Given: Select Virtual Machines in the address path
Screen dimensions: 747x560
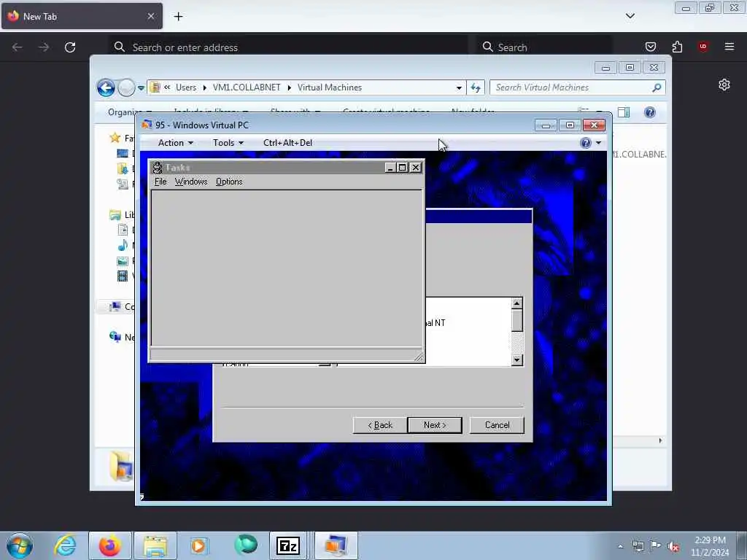Looking at the screenshot, I should click(x=330, y=87).
